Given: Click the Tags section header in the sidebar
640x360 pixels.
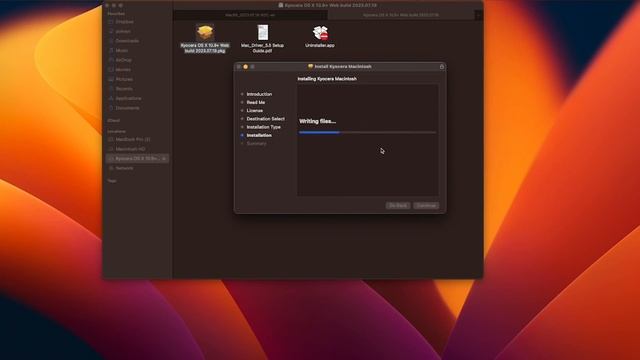Looking at the screenshot, I should point(112,181).
